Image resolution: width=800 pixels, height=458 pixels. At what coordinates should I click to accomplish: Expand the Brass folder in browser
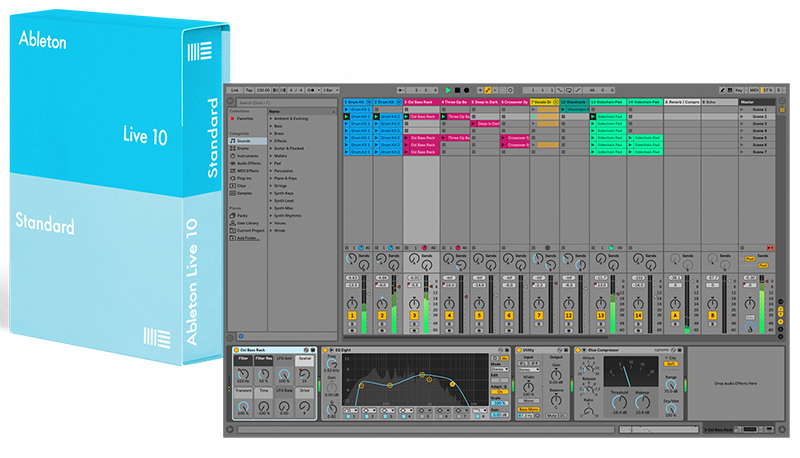pos(271,134)
